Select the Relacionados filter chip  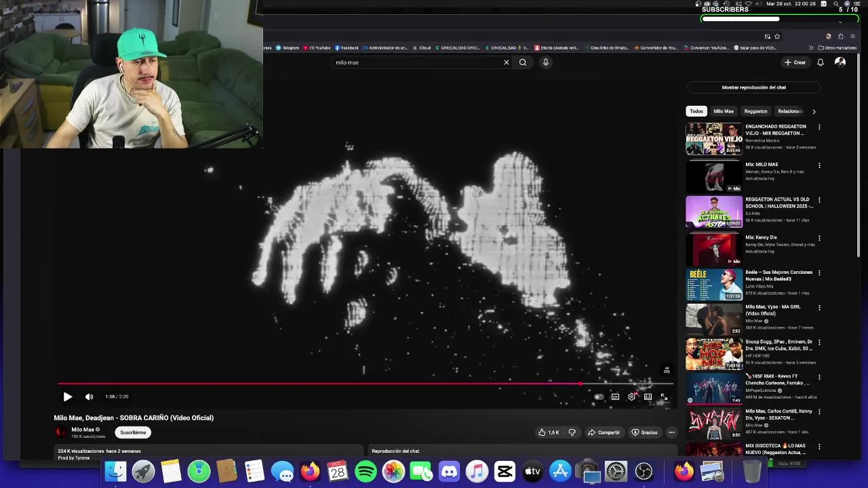789,111
